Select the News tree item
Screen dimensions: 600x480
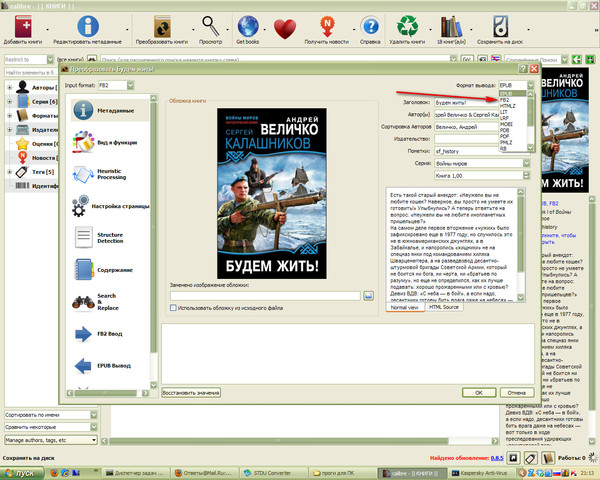[37, 158]
